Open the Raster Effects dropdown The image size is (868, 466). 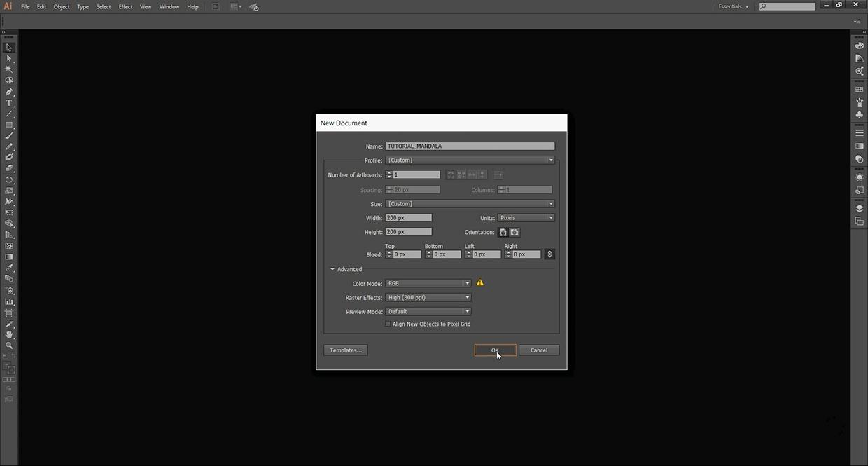tap(428, 297)
